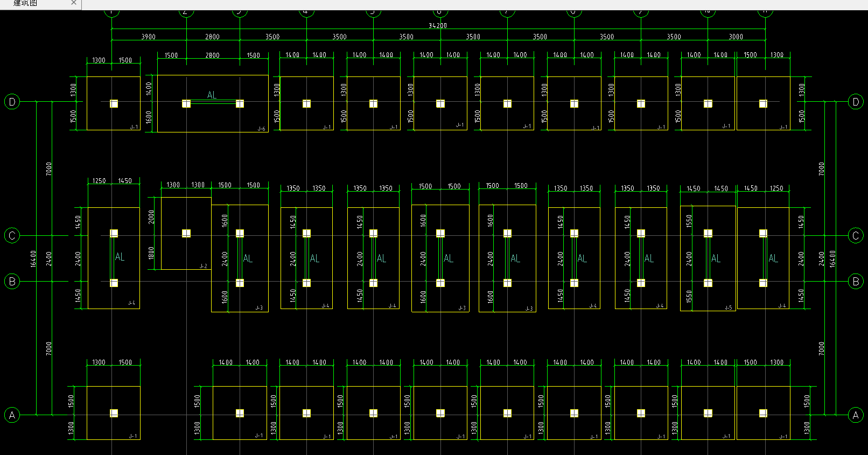
Task: Select the left axis bubble labeled A
Action: [12, 415]
